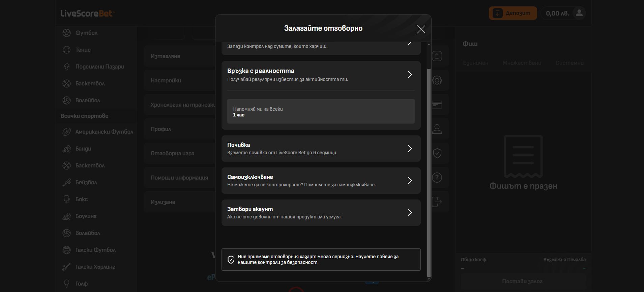Switch to Системни bet slip tab
The image size is (644, 292).
coord(569,63)
